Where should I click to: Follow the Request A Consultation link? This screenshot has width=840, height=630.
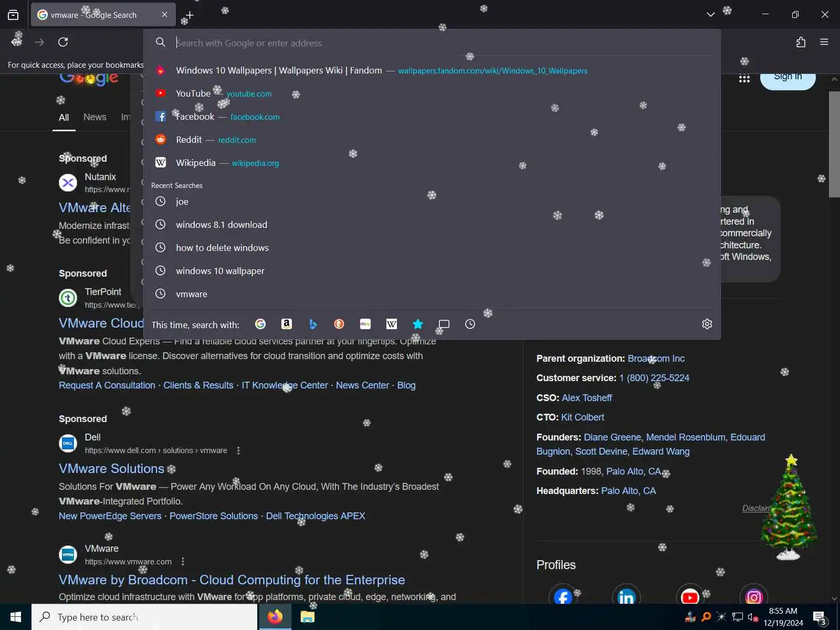[107, 385]
